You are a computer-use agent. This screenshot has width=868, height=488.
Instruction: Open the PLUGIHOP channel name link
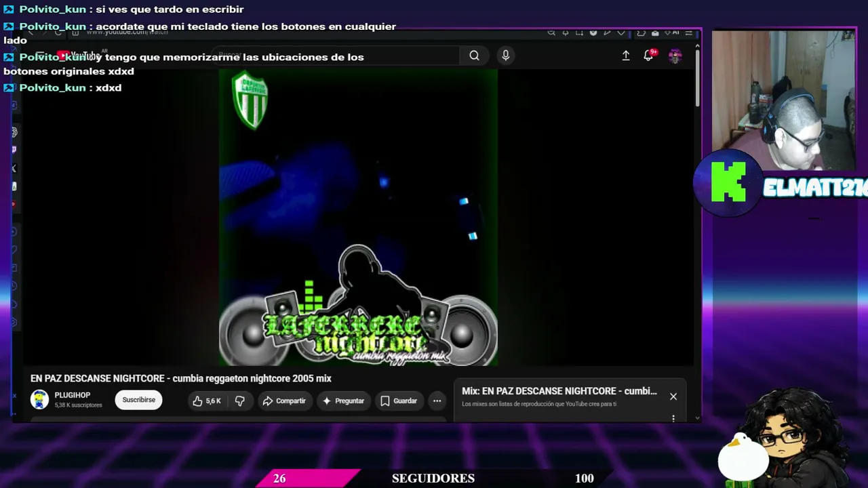73,395
